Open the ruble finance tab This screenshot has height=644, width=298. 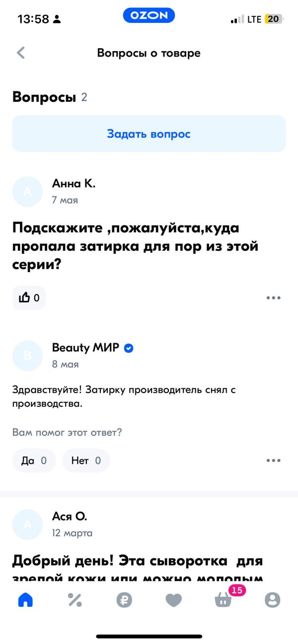click(x=124, y=600)
